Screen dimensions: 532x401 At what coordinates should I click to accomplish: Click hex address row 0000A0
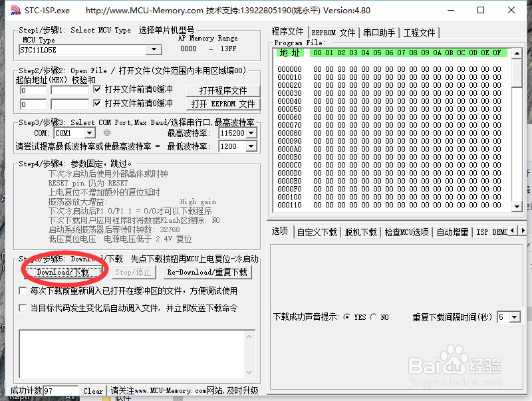pyautogui.click(x=289, y=149)
